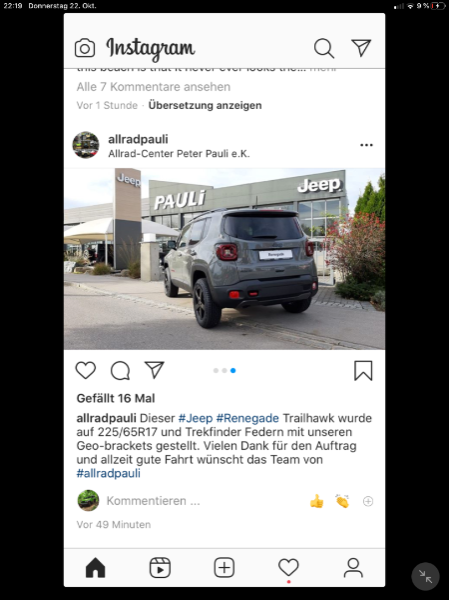Expand more emoji with small plus circle
This screenshot has height=600, width=449.
click(x=368, y=501)
